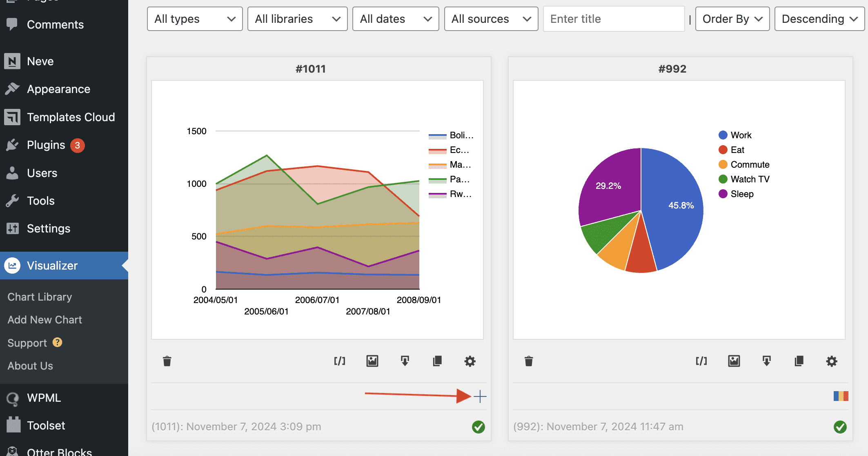Open Chart Library submenu link
Viewport: 868px width, 456px height.
coord(40,297)
